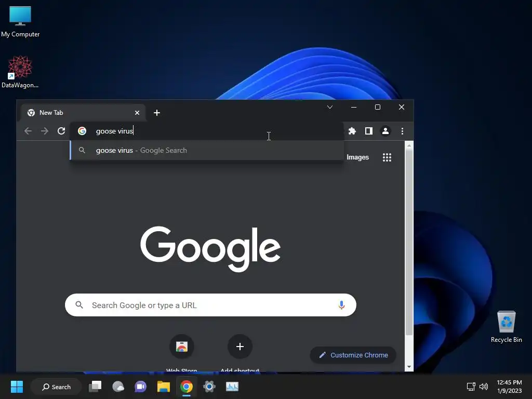
Task: Click the scrollbar up arrow in Chrome
Action: coord(409,145)
